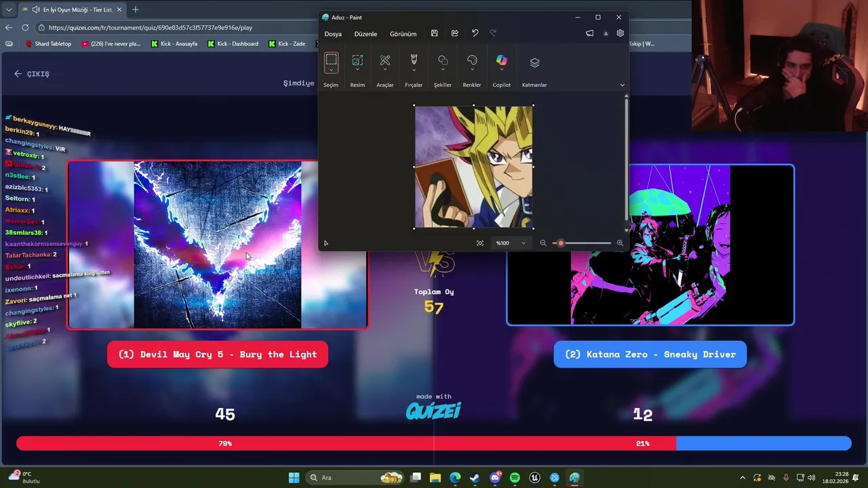The height and width of the screenshot is (488, 868).
Task: Expand the dropdown arrow under Şekiller
Action: click(x=443, y=70)
